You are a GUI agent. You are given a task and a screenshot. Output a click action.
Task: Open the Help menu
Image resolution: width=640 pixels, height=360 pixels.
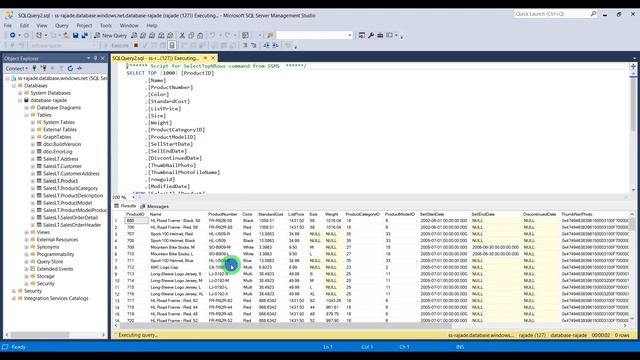point(152,25)
